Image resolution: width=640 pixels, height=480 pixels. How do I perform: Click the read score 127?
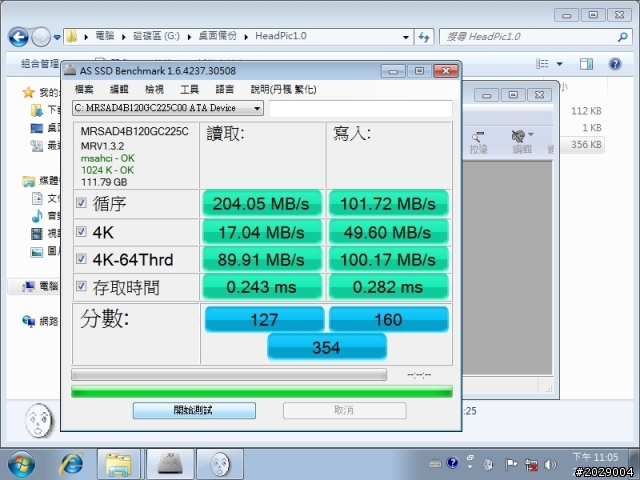coord(264,319)
